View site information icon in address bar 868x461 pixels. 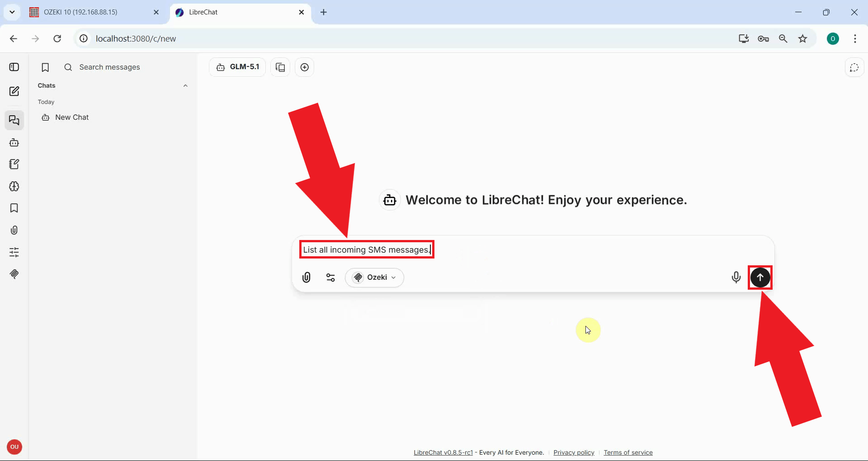pyautogui.click(x=84, y=38)
